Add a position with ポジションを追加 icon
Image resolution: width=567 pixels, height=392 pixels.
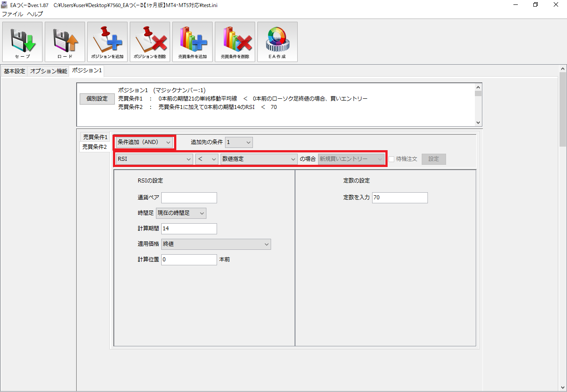107,42
